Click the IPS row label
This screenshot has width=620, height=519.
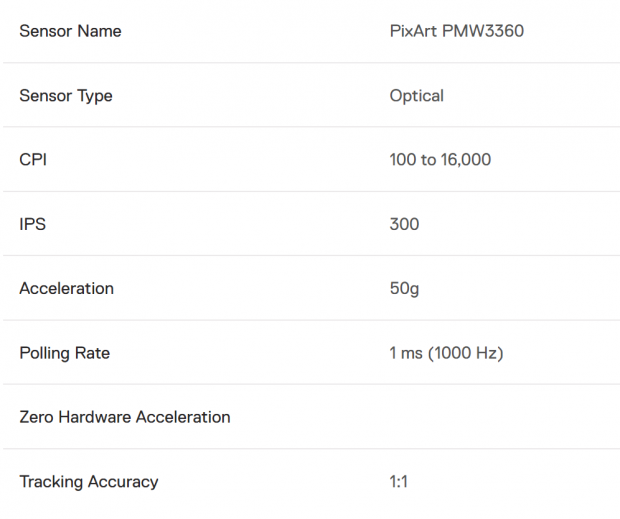click(33, 224)
